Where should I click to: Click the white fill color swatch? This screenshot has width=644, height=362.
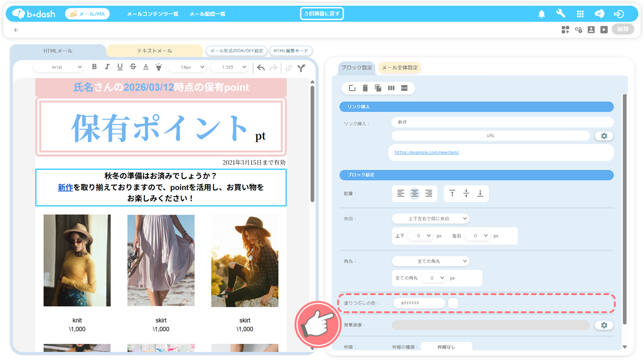coord(453,303)
